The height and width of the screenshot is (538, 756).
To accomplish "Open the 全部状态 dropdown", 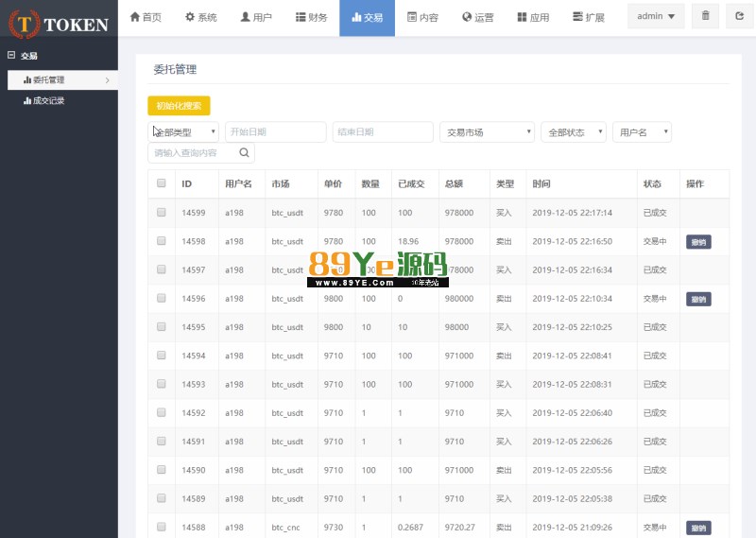I will point(574,131).
